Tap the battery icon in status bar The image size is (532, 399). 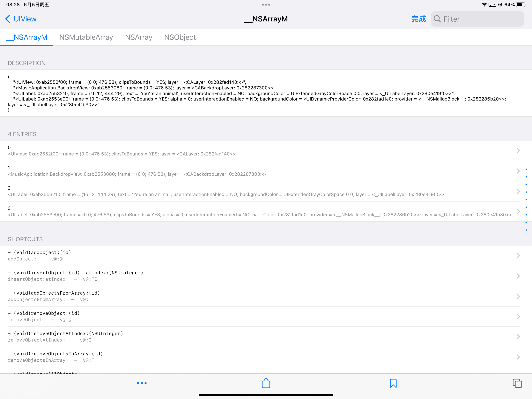click(x=521, y=4)
